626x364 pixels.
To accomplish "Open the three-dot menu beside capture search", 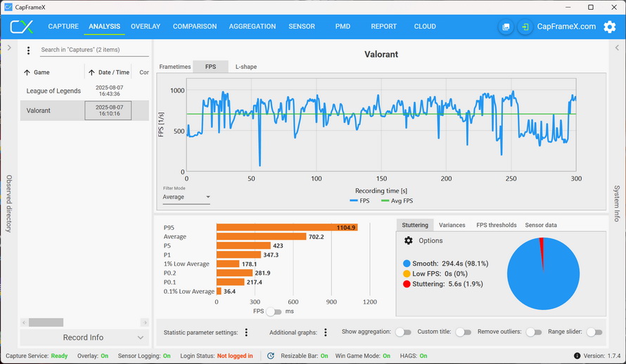I will click(x=28, y=51).
